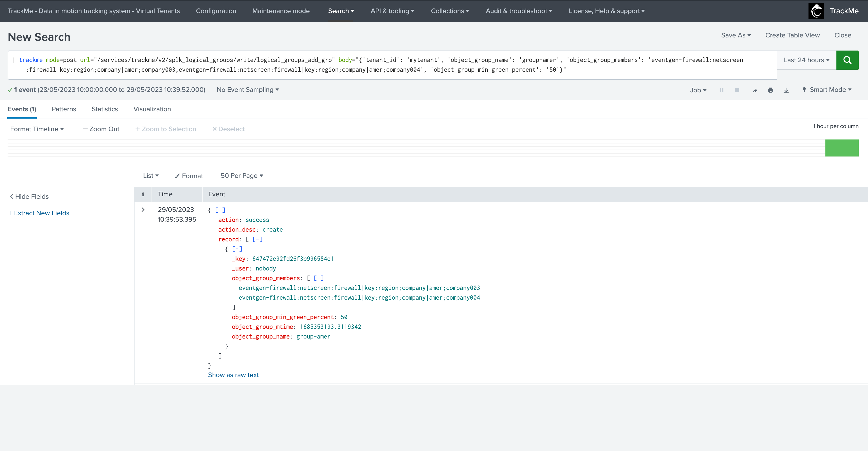
Task: Click into the search query box
Action: 392,65
